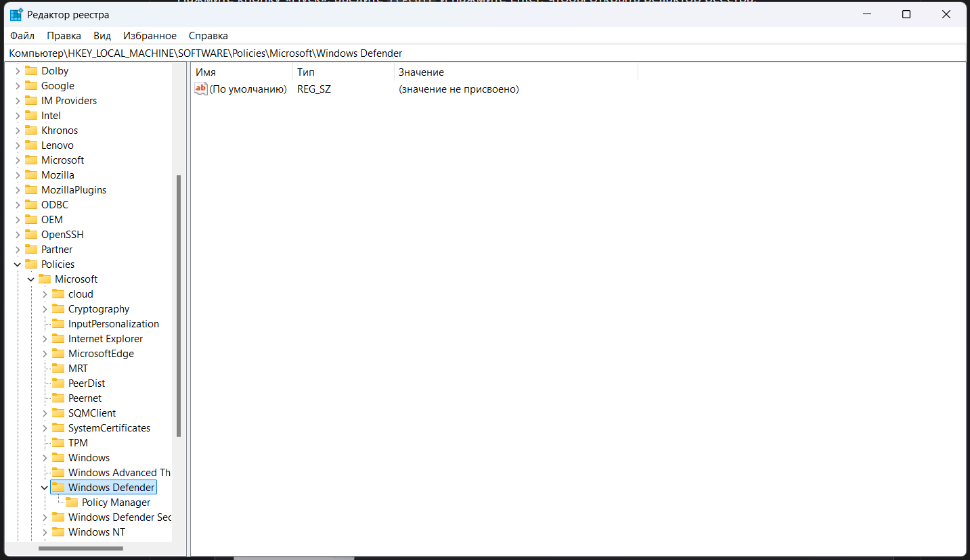
Task: Select the Google folder icon
Action: point(31,86)
